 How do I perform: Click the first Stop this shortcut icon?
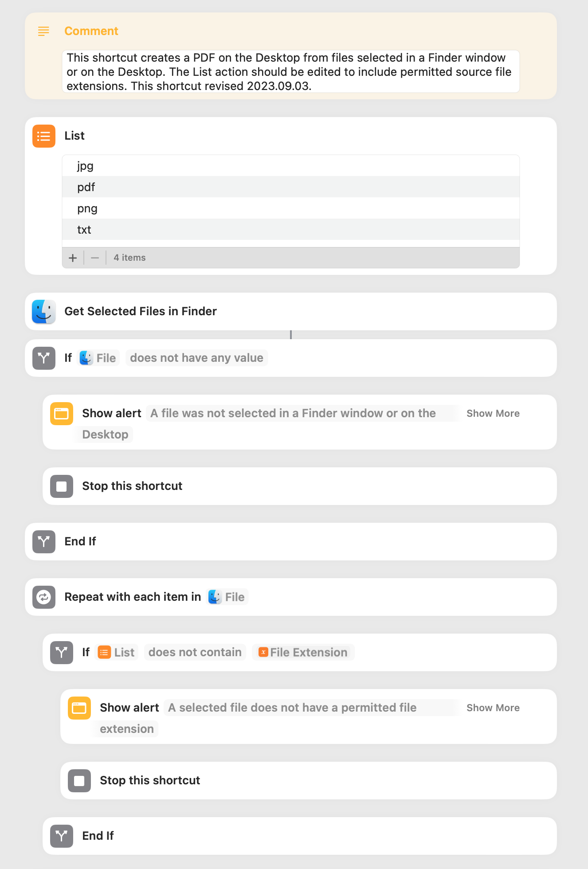[62, 486]
